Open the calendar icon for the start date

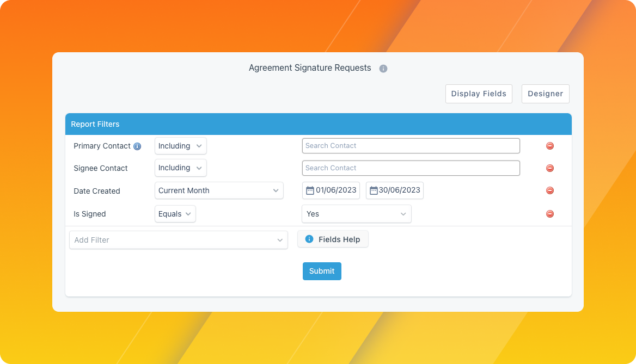311,190
